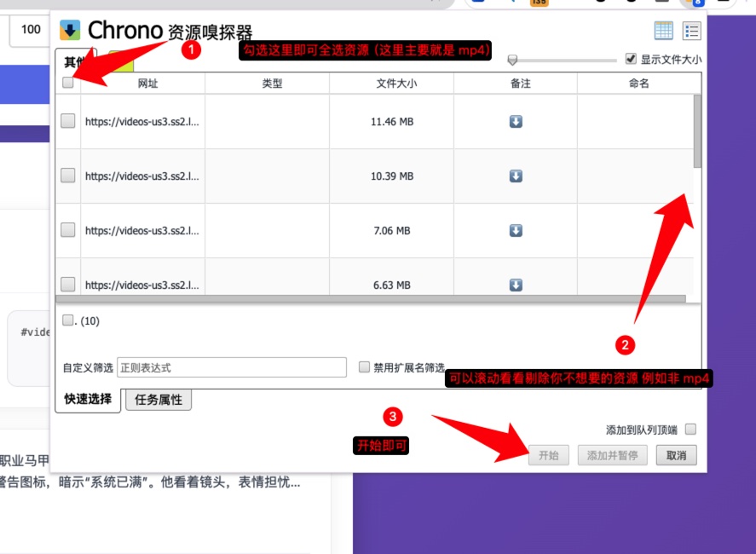Switch to the 快速选择 tab

88,399
